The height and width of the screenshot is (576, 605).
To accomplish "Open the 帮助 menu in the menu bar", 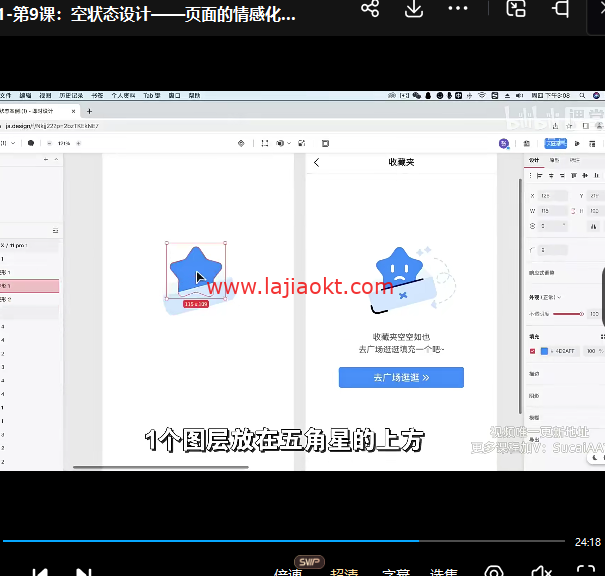I will 194,95.
